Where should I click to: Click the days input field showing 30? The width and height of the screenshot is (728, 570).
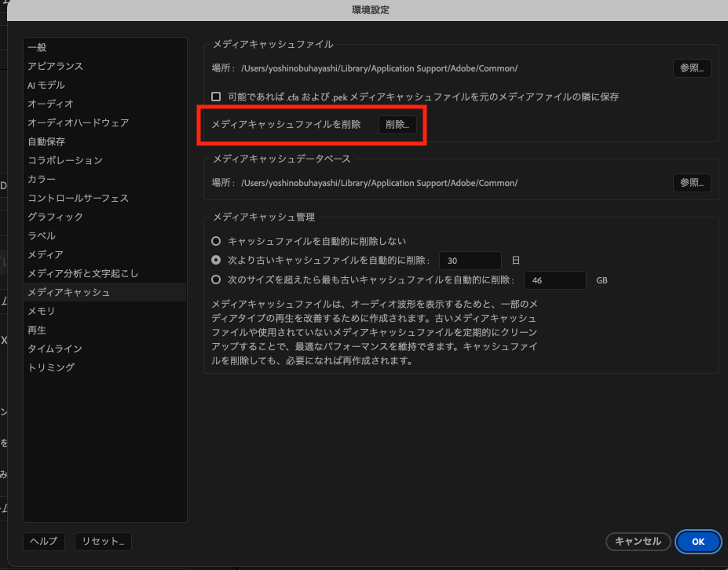(x=470, y=261)
